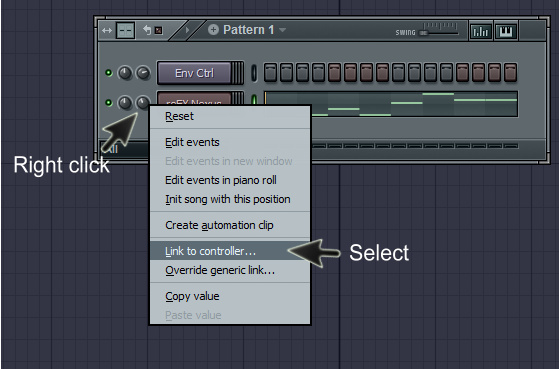Click the reFX Nexus channel button
This screenshot has height=369, width=559.
[194, 99]
